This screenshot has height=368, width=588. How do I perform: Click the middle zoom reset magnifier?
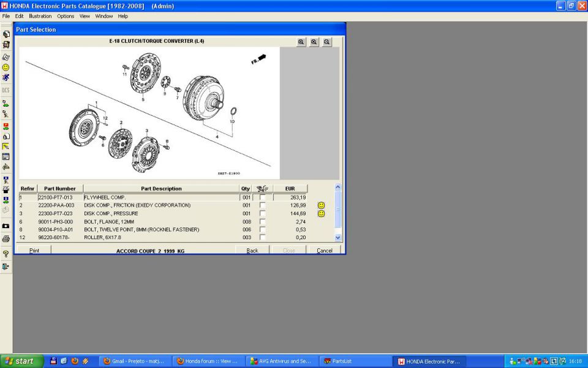pyautogui.click(x=314, y=42)
